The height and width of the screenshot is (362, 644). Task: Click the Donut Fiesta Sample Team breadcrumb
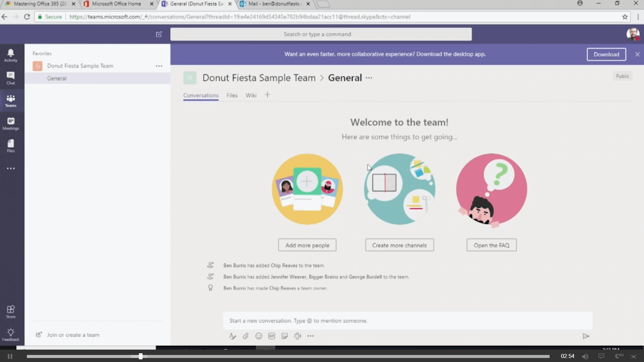point(259,78)
